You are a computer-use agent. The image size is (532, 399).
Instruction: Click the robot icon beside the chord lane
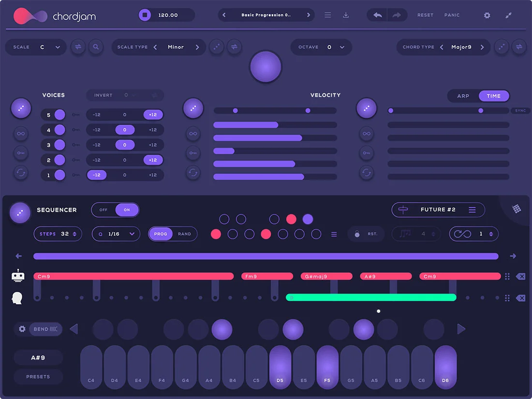[x=17, y=276]
